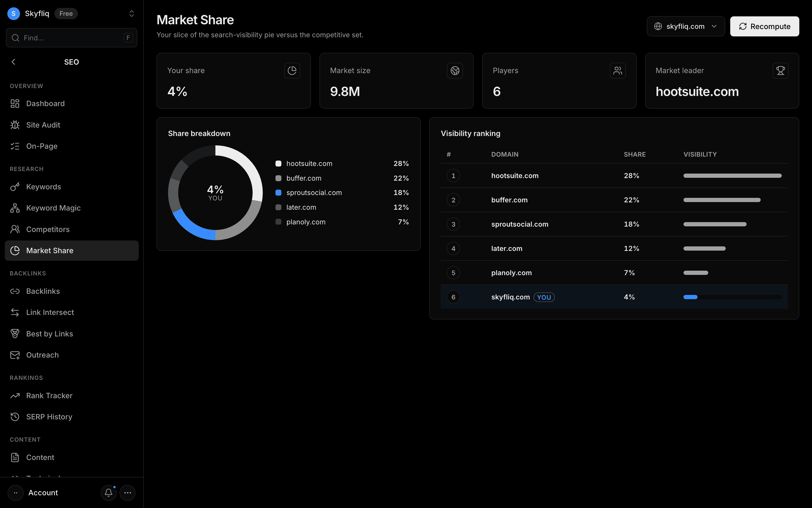The height and width of the screenshot is (508, 812).
Task: Click the Competitors people icon
Action: [x=15, y=229]
